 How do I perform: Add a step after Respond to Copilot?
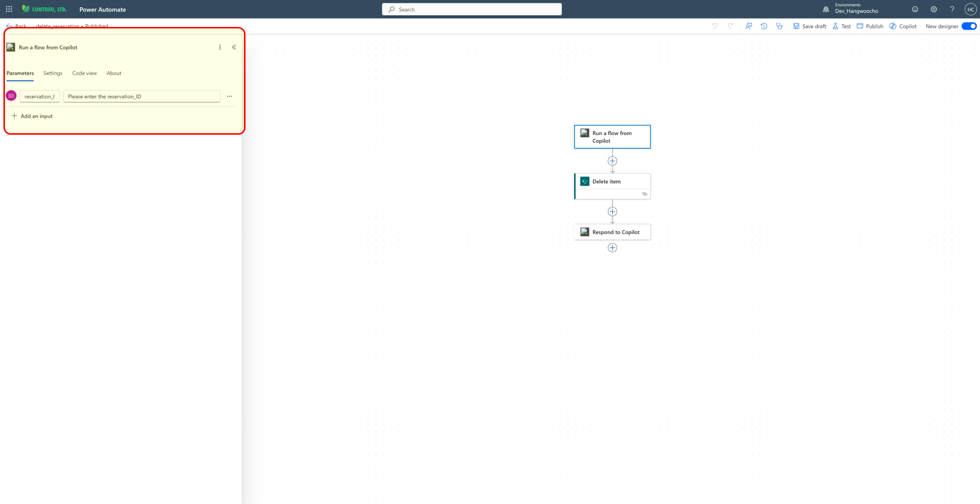tap(612, 248)
